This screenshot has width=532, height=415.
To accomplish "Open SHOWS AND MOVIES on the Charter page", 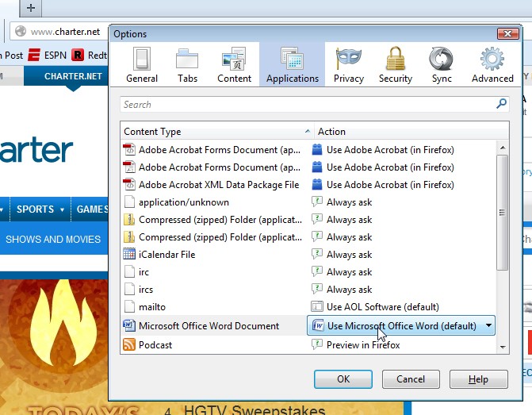I will coord(53,239).
